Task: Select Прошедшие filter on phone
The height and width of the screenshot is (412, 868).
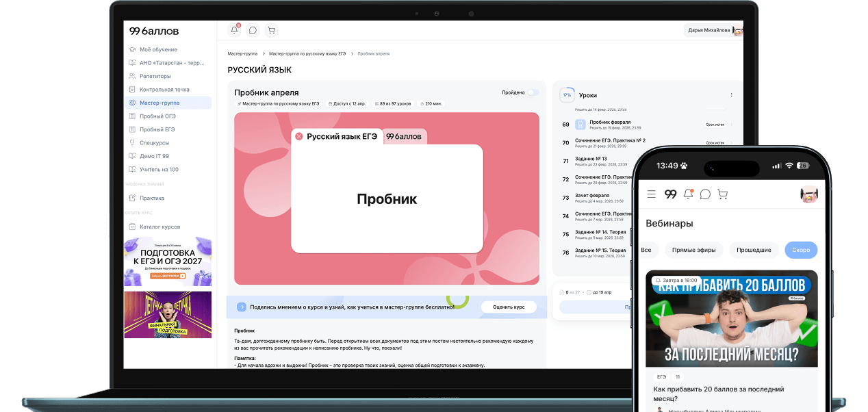Action: [x=754, y=250]
